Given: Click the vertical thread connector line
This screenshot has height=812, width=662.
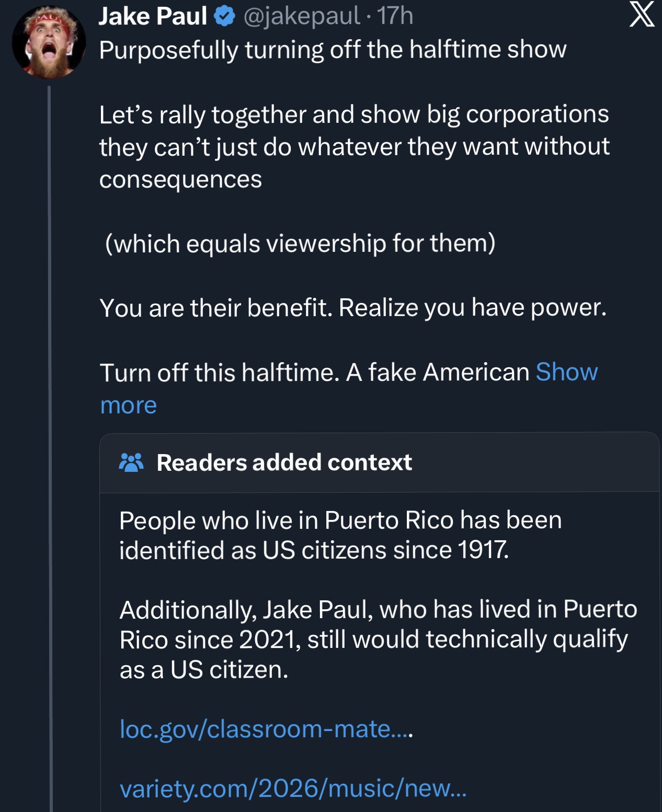Looking at the screenshot, I should point(50,418).
